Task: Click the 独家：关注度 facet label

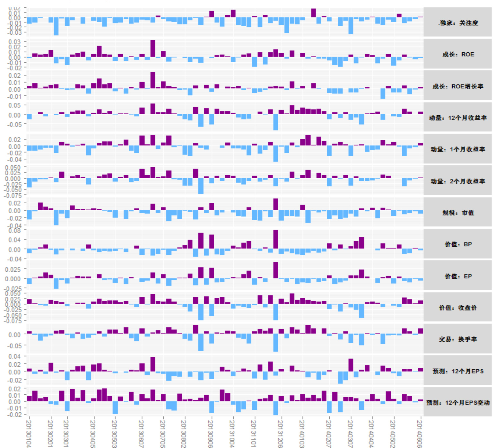Action: (x=458, y=23)
